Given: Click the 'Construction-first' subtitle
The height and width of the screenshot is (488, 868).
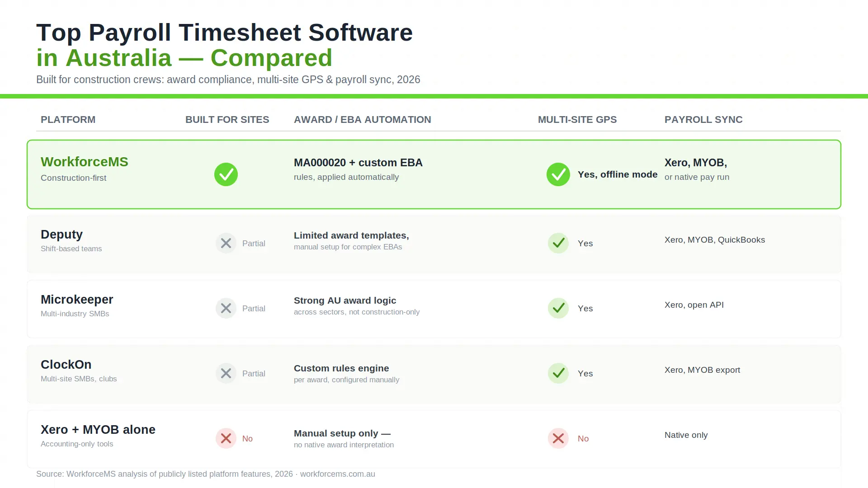Looking at the screenshot, I should pos(73,178).
